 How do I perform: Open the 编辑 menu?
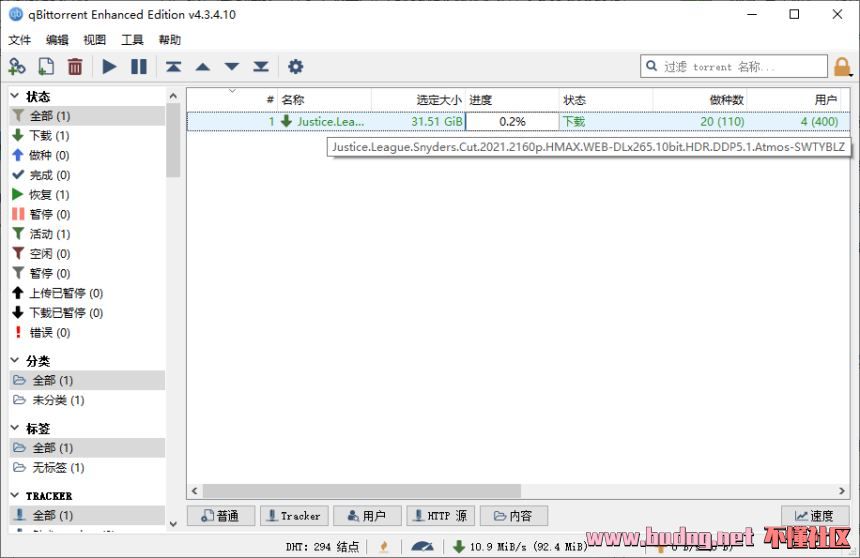tap(57, 40)
